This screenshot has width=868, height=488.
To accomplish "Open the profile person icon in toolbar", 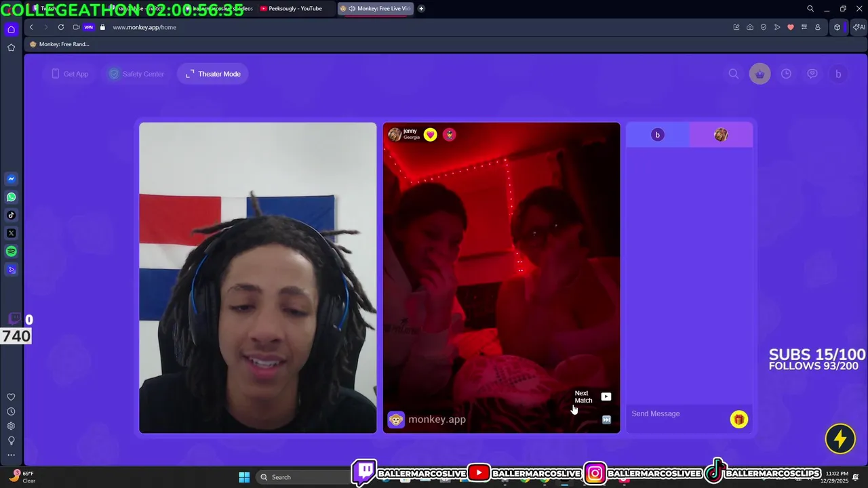I will [x=818, y=27].
